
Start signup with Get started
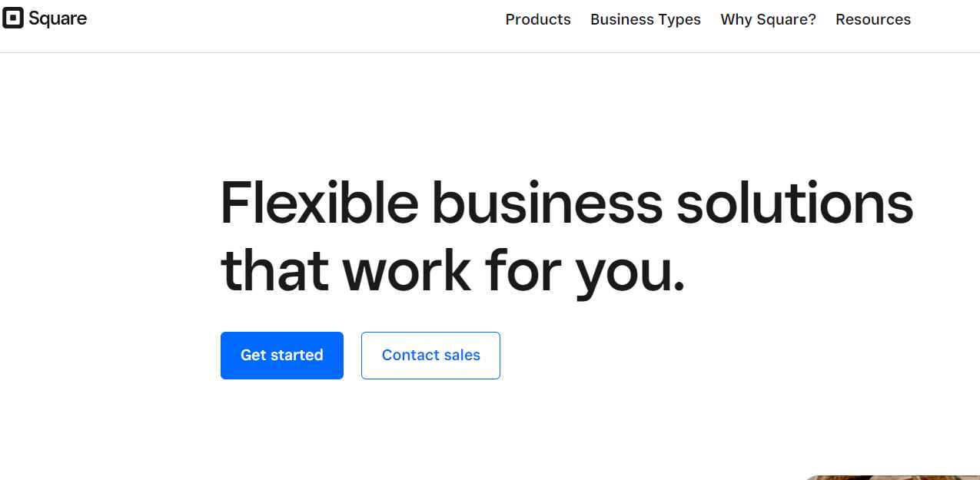point(282,356)
